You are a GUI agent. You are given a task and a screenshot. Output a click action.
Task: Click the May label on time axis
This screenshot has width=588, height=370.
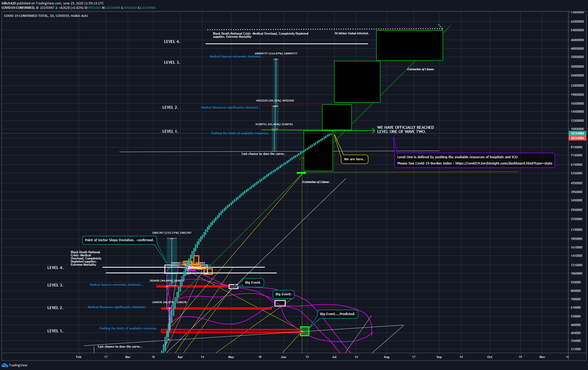pyautogui.click(x=231, y=357)
